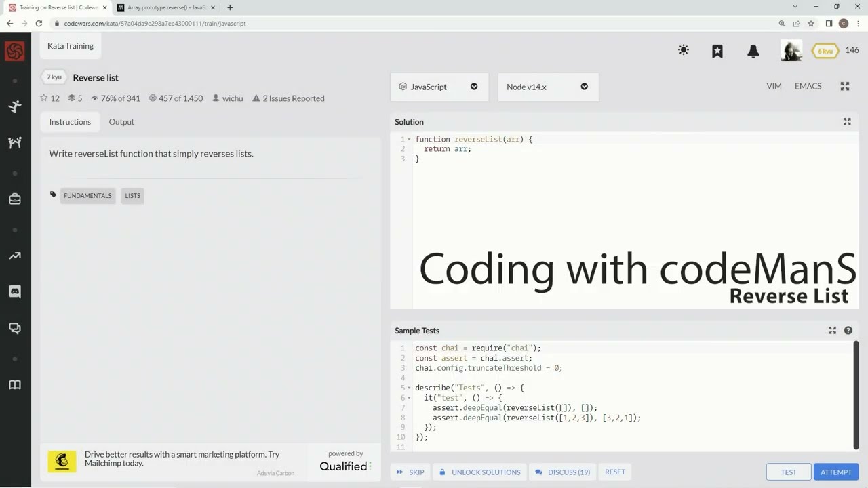This screenshot has height=488, width=868.
Task: Reload the page
Action: [39, 23]
